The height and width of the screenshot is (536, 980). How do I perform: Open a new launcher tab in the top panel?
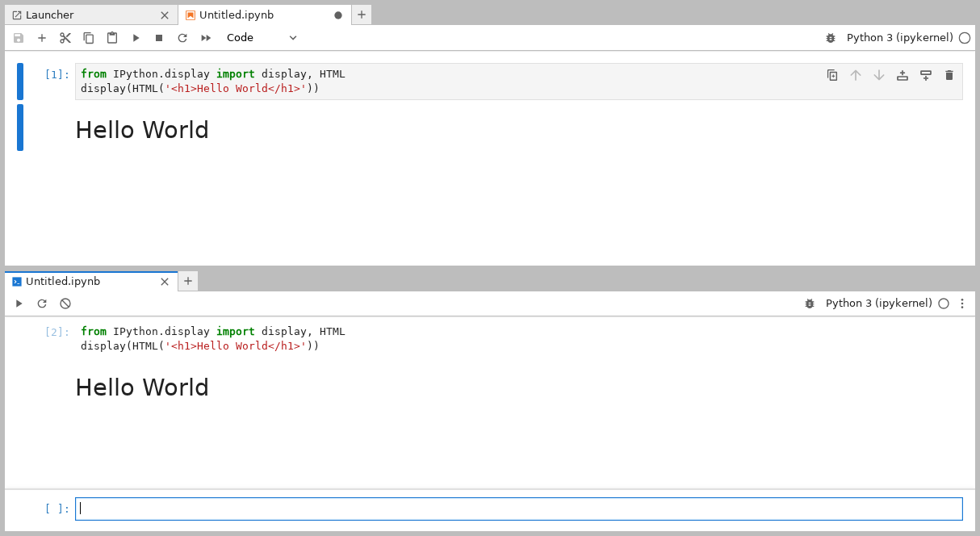pos(362,15)
